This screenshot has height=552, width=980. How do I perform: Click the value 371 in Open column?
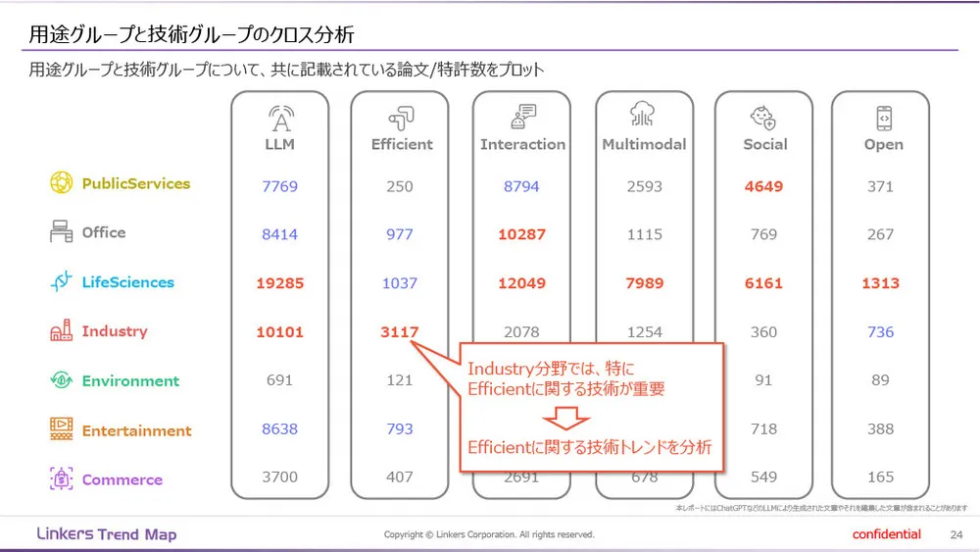click(x=881, y=186)
